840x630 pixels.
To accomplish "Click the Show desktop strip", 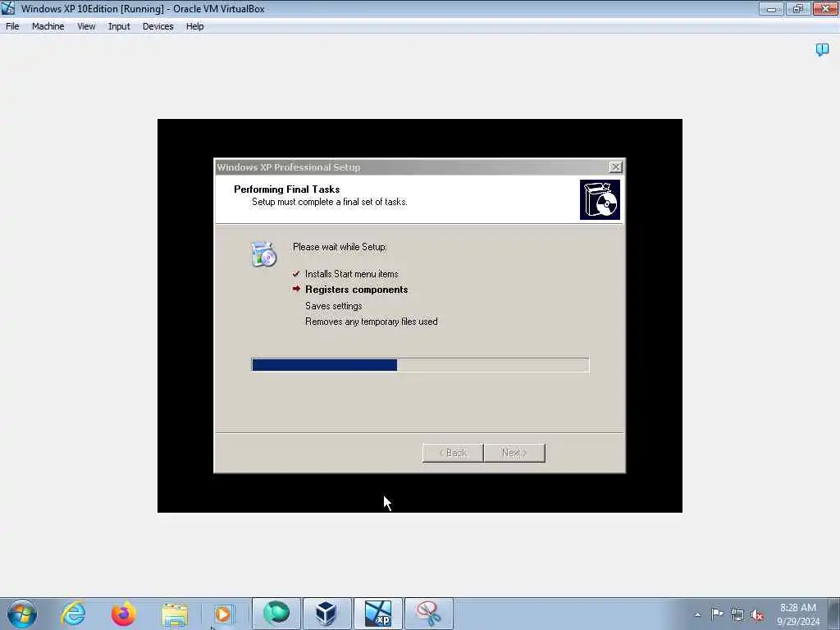I will (x=834, y=614).
